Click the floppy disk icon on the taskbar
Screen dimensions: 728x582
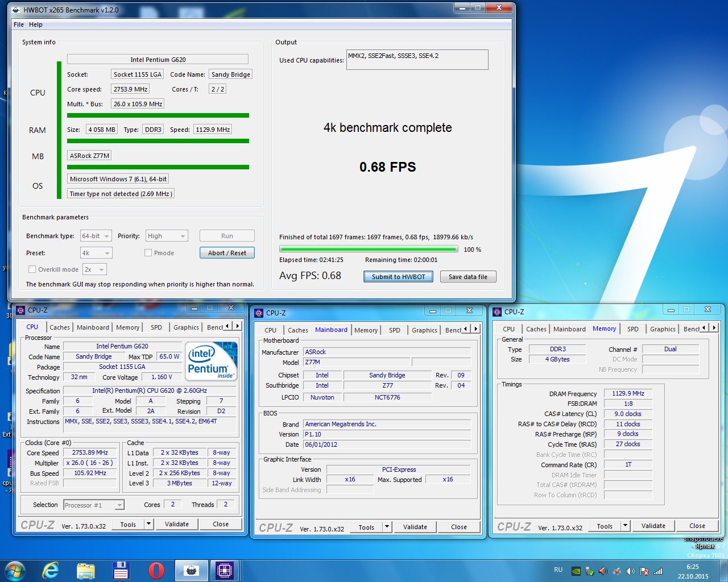pos(121,571)
